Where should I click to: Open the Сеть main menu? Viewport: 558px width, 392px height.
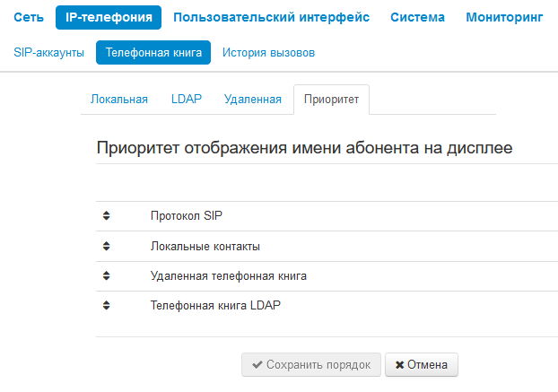pos(29,17)
